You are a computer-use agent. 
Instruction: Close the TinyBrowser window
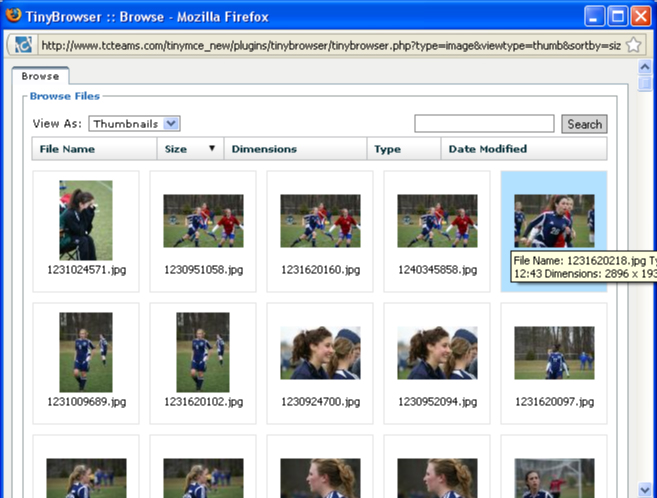click(641, 17)
